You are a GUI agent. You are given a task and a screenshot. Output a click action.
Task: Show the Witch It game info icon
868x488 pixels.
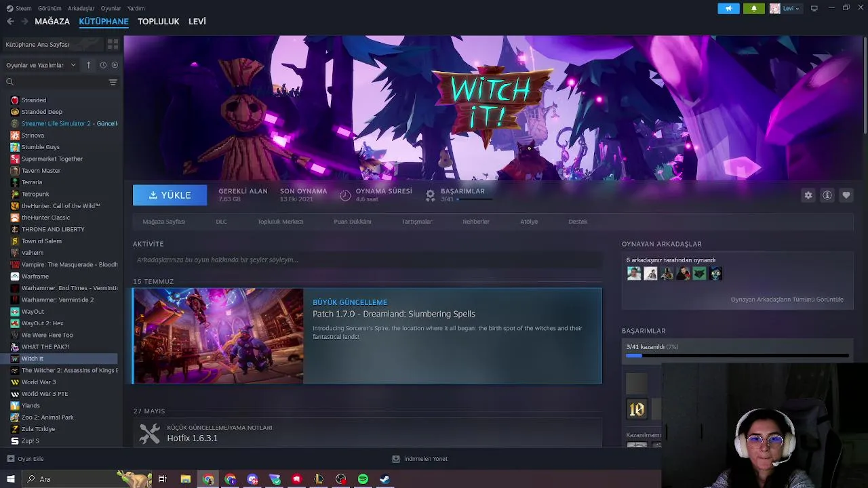coord(827,195)
